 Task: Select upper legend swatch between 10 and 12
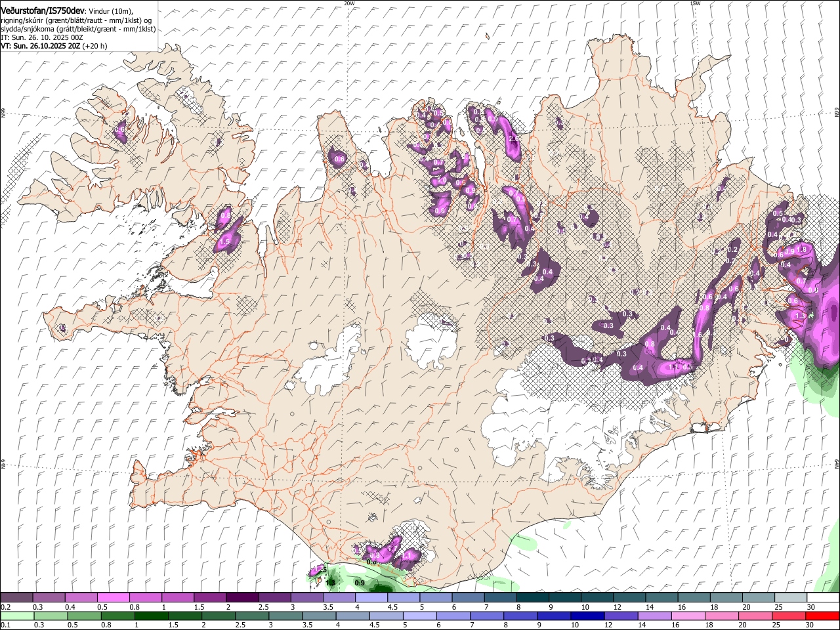click(597, 597)
